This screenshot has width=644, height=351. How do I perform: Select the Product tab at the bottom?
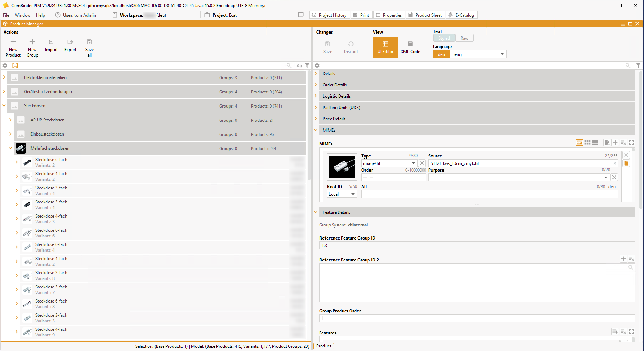[323, 346]
